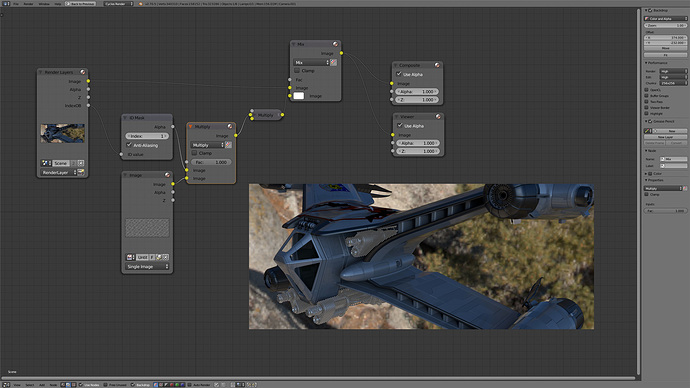Click the Fac slider on orange Multiply node
The image size is (690, 388).
tap(211, 162)
